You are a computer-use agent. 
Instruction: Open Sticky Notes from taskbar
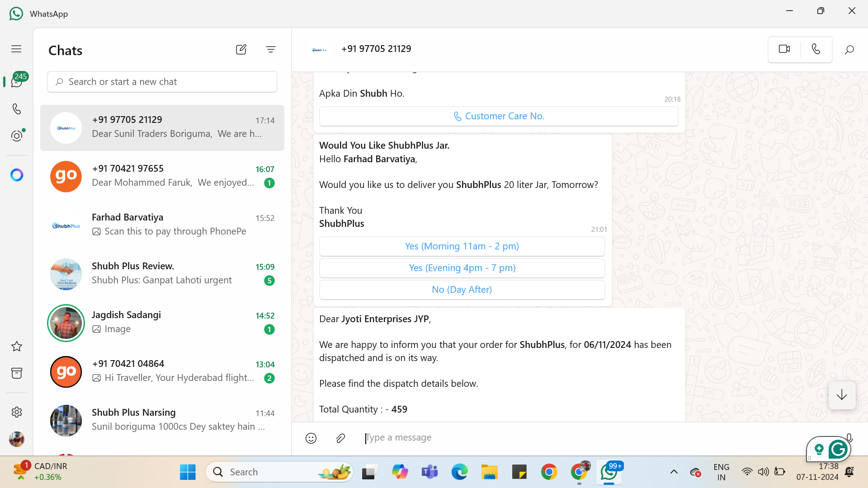519,472
